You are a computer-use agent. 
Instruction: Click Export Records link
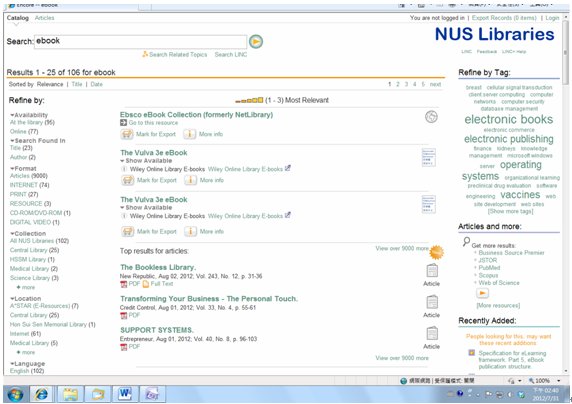504,18
